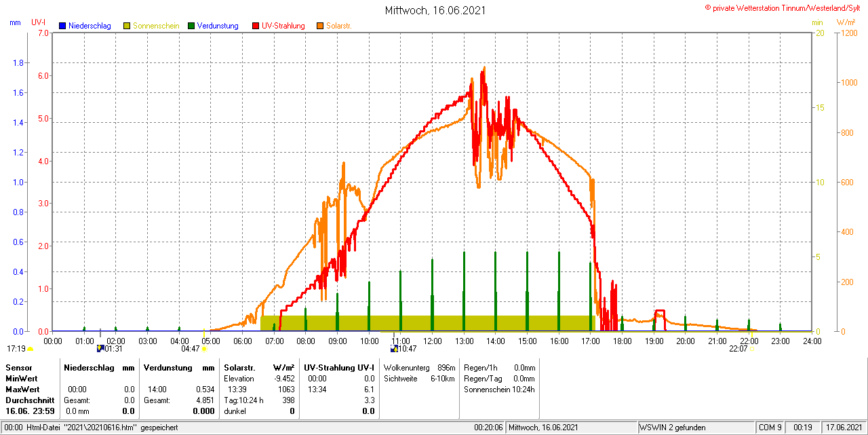The height and width of the screenshot is (435, 868).
Task: Click the Durchschnitt row label
Action: point(30,400)
